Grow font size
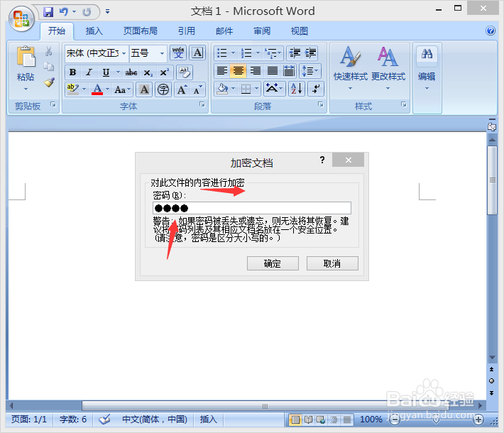 182,89
